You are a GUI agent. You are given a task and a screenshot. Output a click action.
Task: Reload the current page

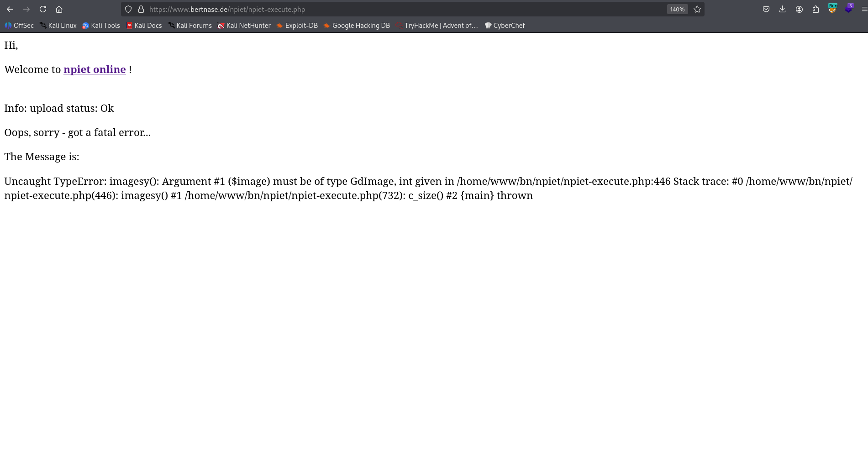pyautogui.click(x=43, y=9)
